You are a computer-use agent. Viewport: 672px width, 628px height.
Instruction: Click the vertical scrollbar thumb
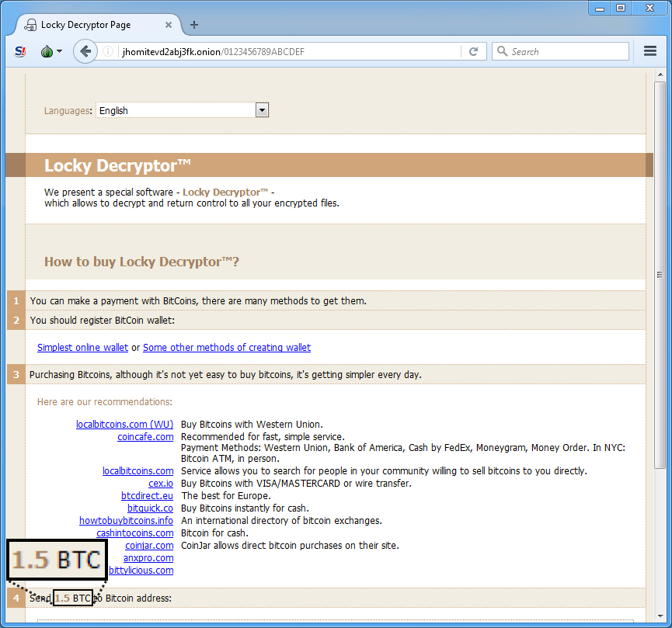point(660,275)
